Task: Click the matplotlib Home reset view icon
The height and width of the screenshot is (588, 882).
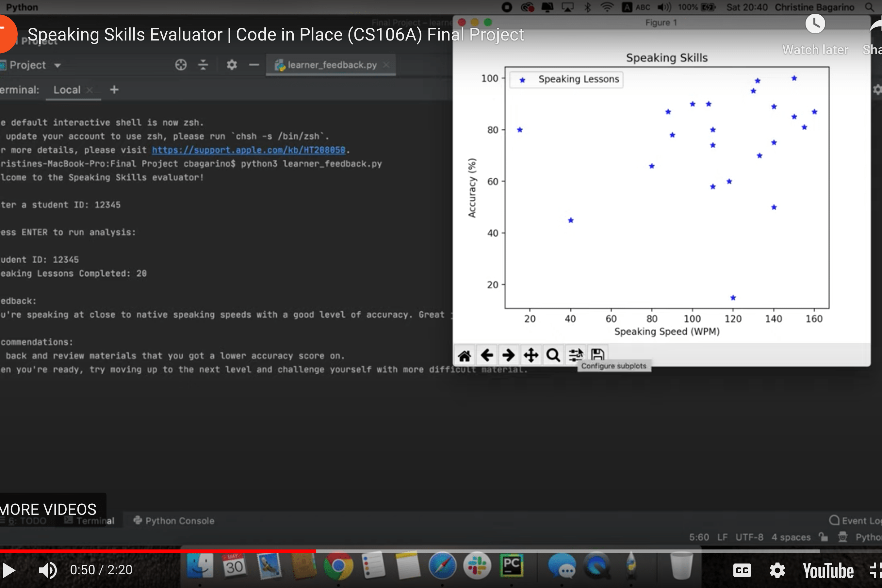Action: pos(464,355)
